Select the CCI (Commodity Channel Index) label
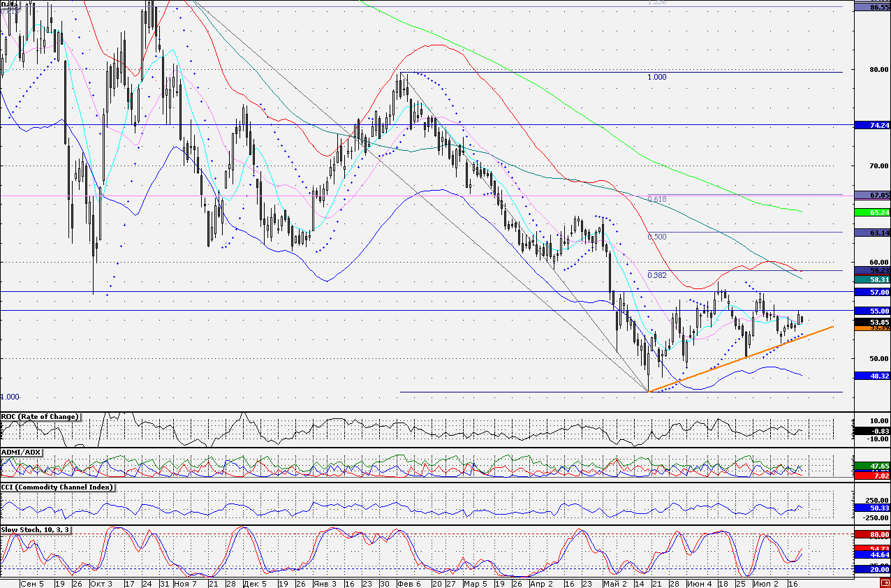Viewport: 891px width, 588px height. [57, 487]
